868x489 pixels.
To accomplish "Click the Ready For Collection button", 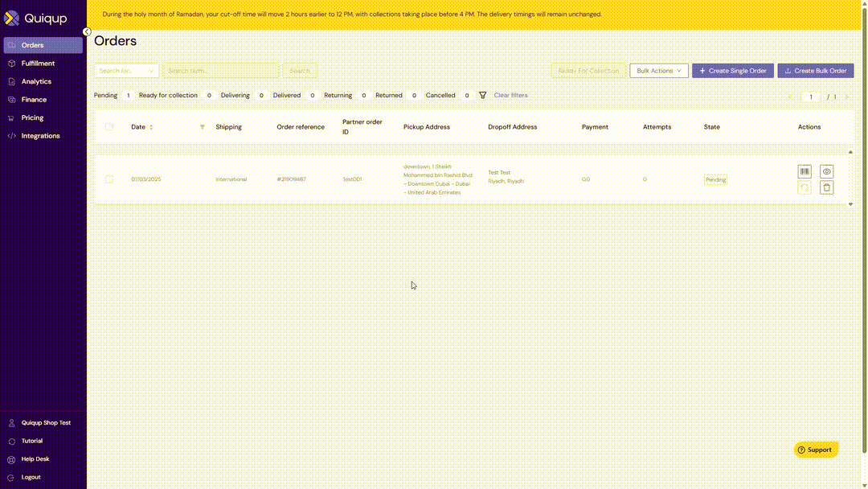I will click(588, 71).
